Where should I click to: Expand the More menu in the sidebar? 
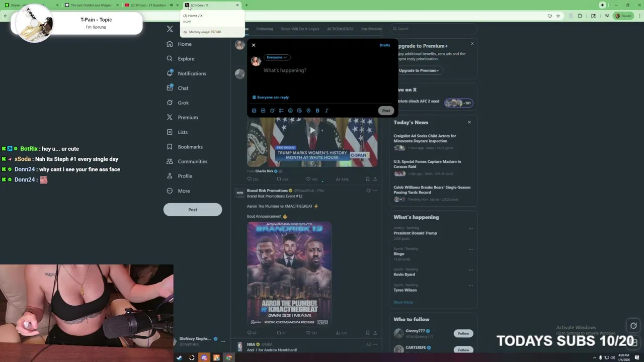click(179, 191)
